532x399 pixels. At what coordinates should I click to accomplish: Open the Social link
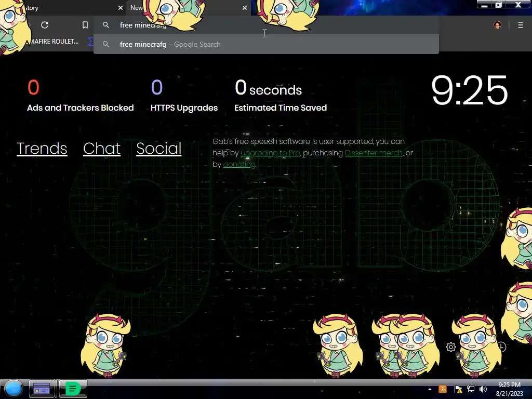159,148
